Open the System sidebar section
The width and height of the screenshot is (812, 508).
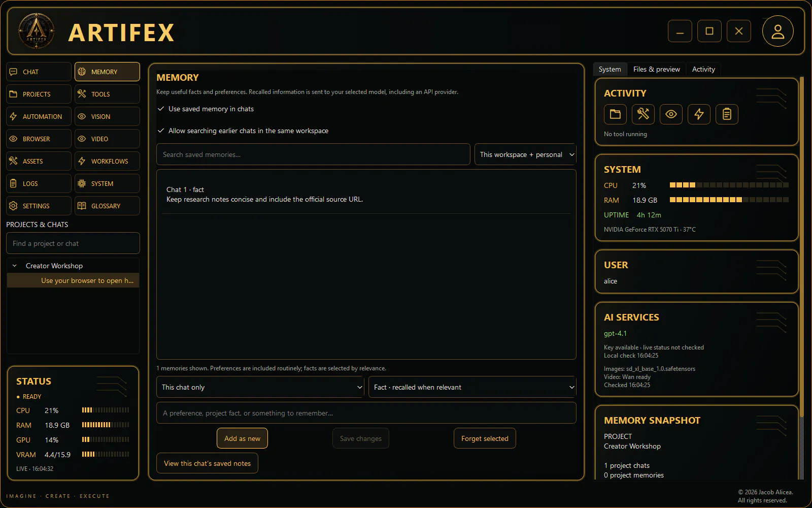(x=107, y=183)
